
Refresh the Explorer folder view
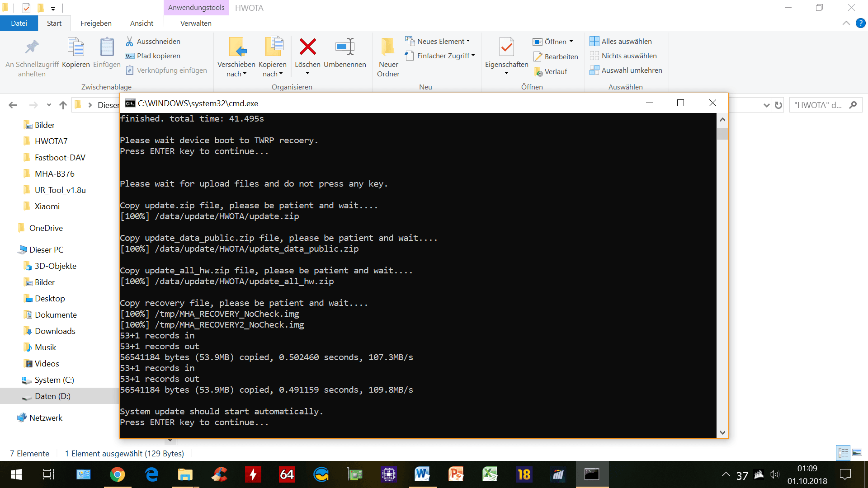[x=778, y=105]
